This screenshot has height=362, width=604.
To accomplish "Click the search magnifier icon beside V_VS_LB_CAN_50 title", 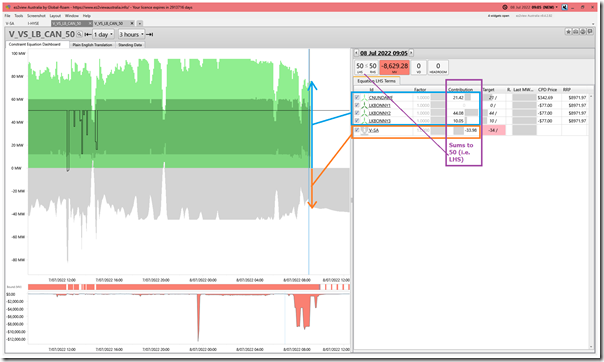I will 79,34.
